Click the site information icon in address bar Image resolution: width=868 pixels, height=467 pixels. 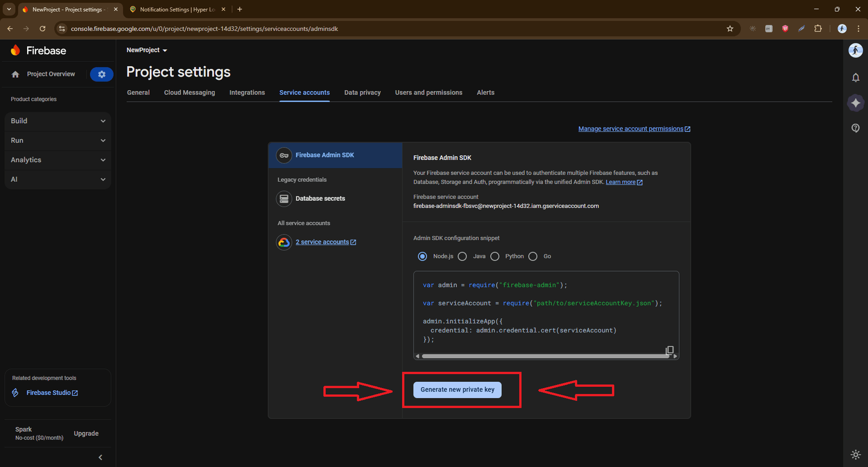click(x=62, y=29)
